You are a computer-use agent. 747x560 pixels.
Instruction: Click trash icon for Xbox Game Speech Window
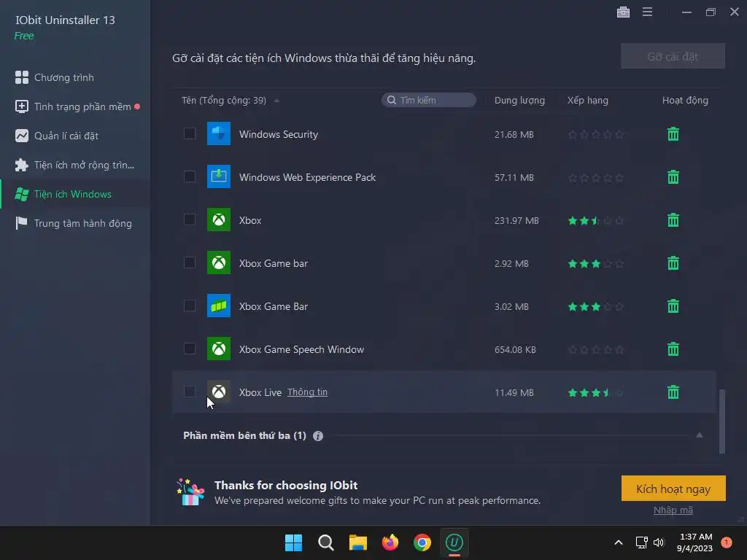[673, 349]
